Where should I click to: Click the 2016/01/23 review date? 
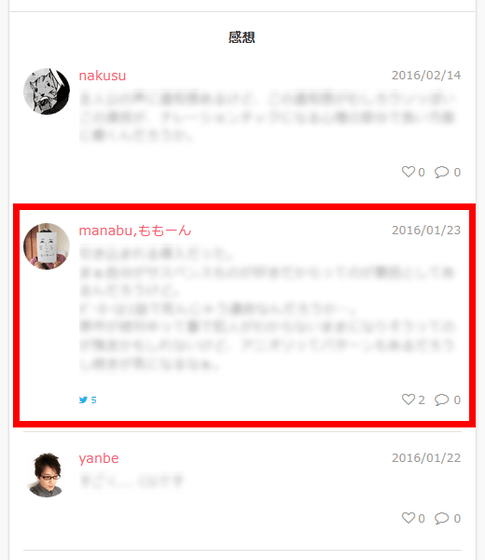click(x=426, y=230)
